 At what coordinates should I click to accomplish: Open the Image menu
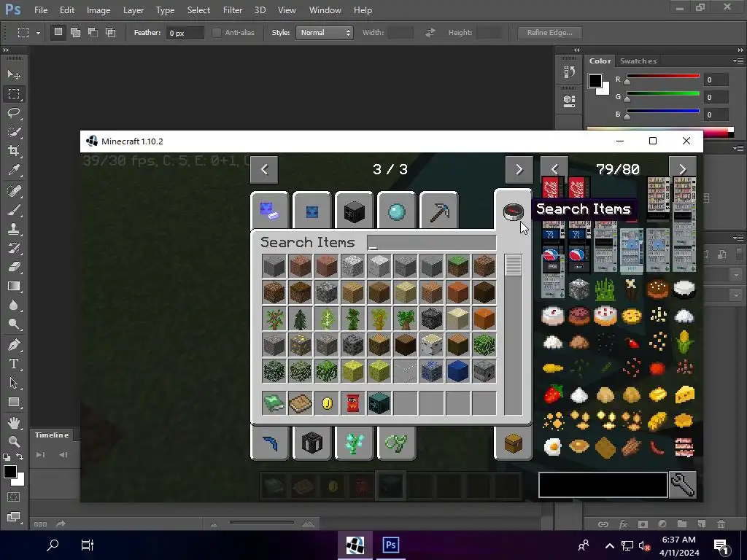coord(98,10)
